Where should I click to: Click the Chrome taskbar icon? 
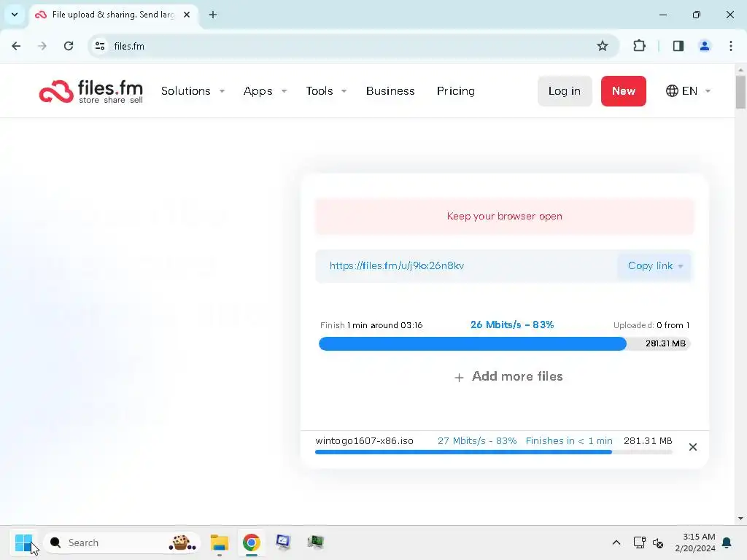tap(252, 542)
